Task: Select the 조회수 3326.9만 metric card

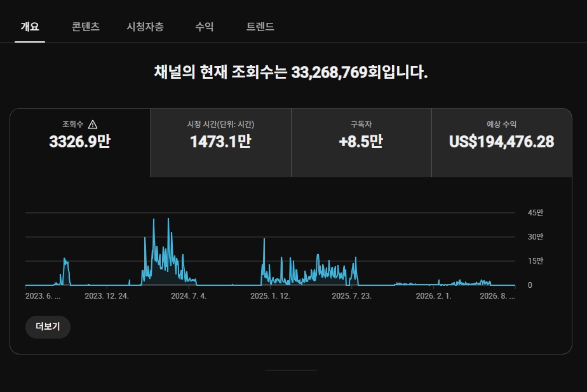Action: coord(80,143)
